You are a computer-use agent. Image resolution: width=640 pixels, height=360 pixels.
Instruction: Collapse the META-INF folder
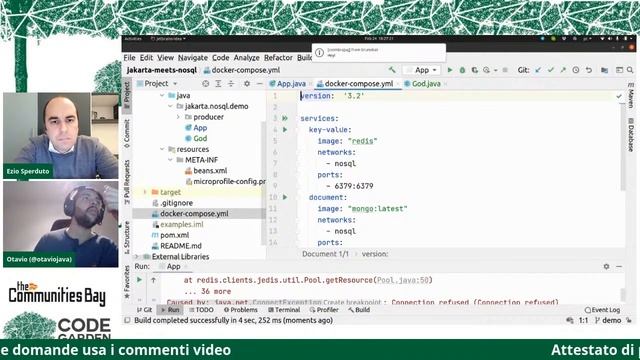tap(170, 160)
